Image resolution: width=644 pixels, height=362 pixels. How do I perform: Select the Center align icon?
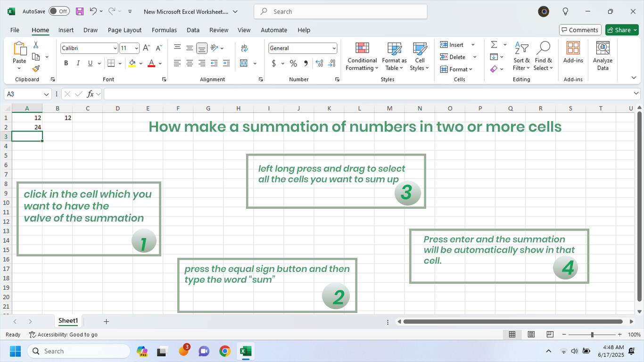[190, 63]
